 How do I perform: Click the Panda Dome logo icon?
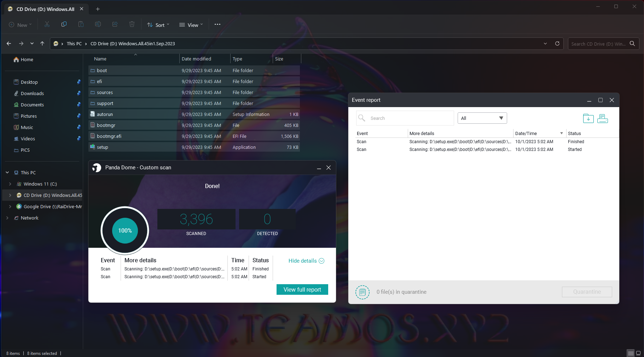pyautogui.click(x=97, y=168)
